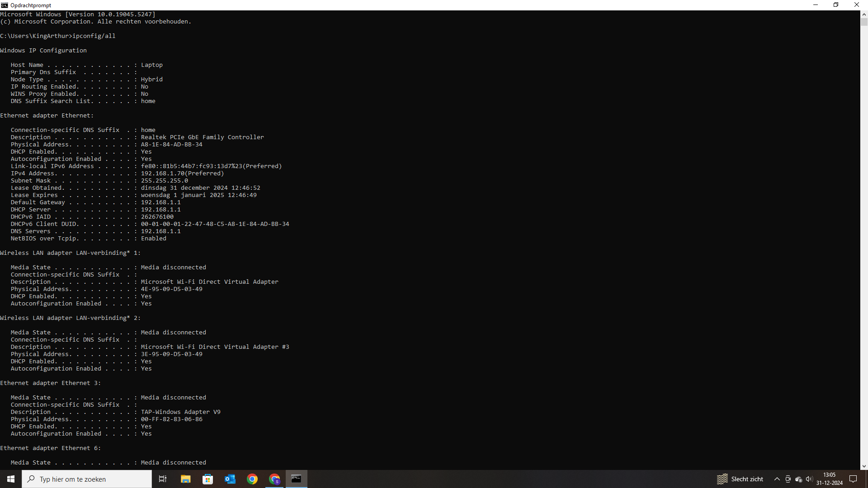Click subnet mask '255.255.255.0'
Image resolution: width=868 pixels, height=488 pixels.
point(165,180)
